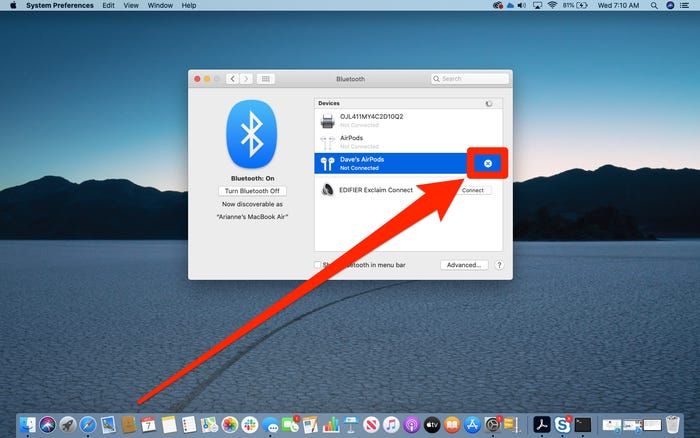700x438 pixels.
Task: Open the Window menu
Action: [160, 5]
